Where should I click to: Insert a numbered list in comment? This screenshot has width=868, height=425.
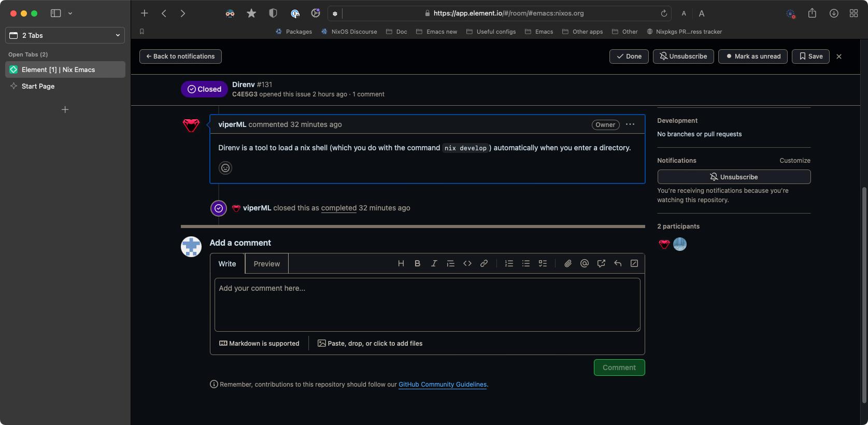click(x=509, y=263)
